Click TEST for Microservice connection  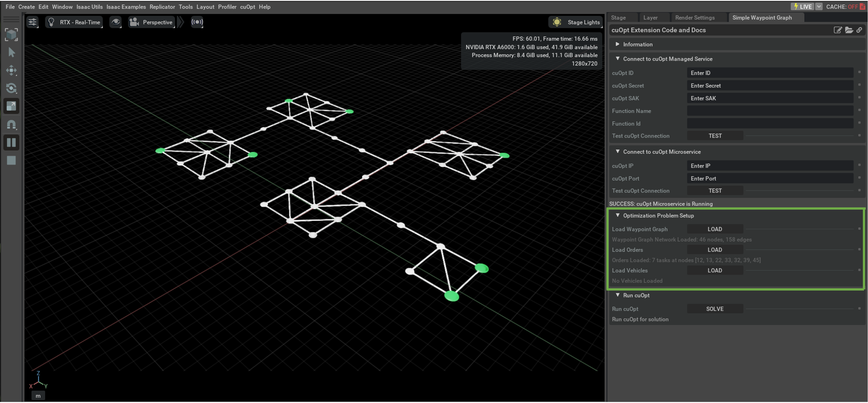coord(715,191)
